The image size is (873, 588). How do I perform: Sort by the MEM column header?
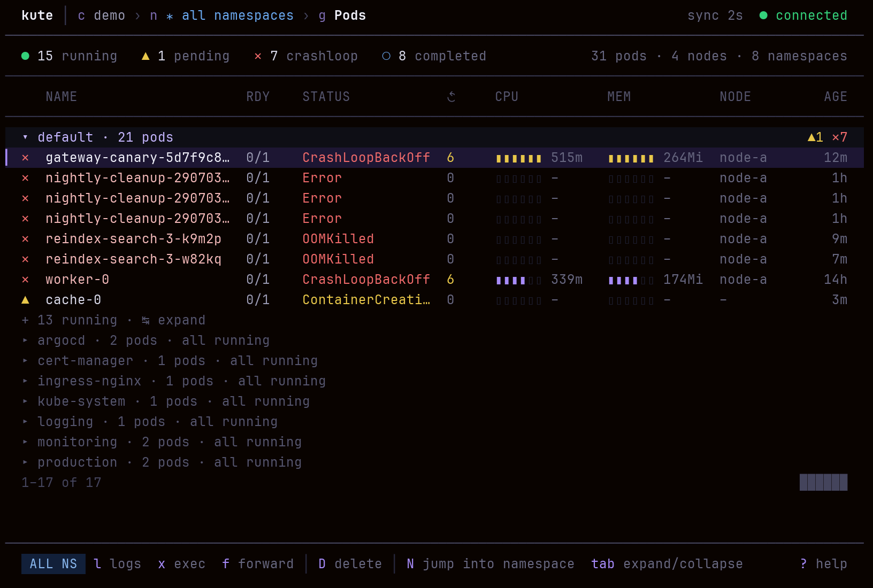tap(619, 97)
